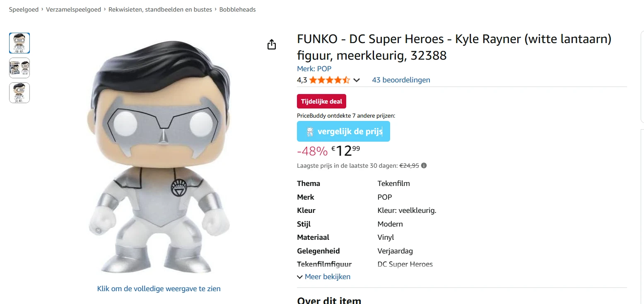Open Rekwisieten, standbeelden en bustes breadcrumb

point(160,10)
